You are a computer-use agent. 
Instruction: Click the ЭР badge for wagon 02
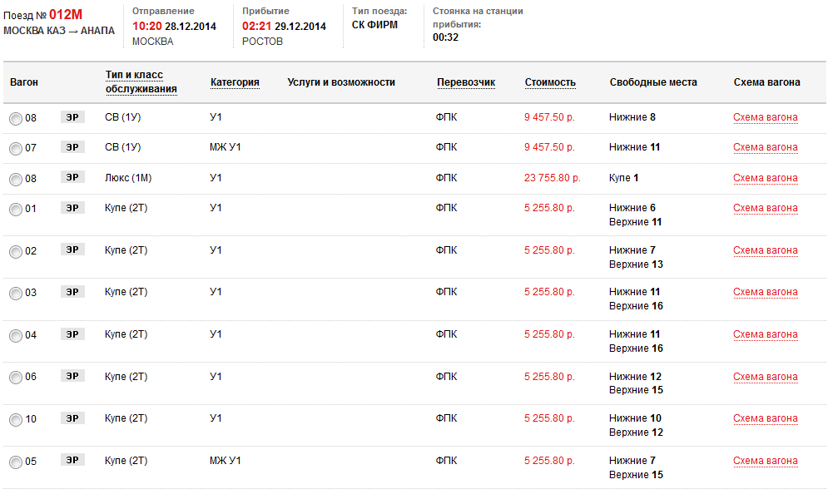coord(72,250)
